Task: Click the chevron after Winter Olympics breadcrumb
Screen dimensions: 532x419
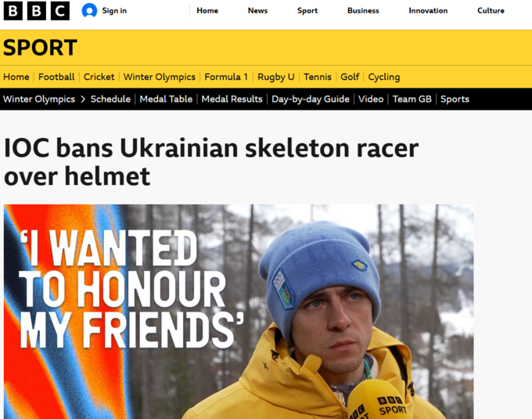Action: (83, 99)
